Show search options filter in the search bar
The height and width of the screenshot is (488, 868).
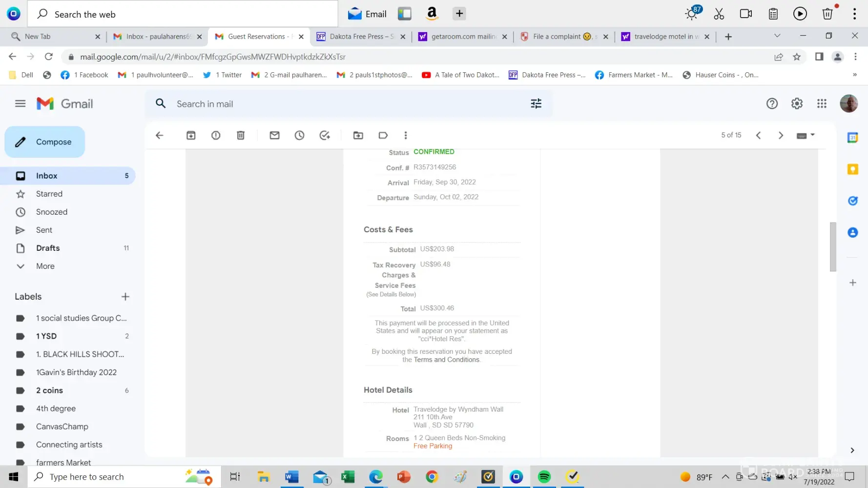click(x=536, y=103)
